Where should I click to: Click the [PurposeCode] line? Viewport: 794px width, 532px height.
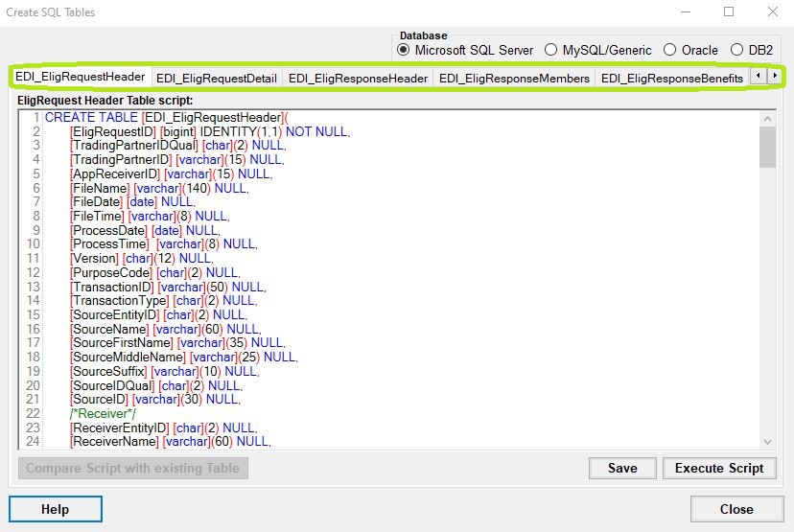coord(155,272)
